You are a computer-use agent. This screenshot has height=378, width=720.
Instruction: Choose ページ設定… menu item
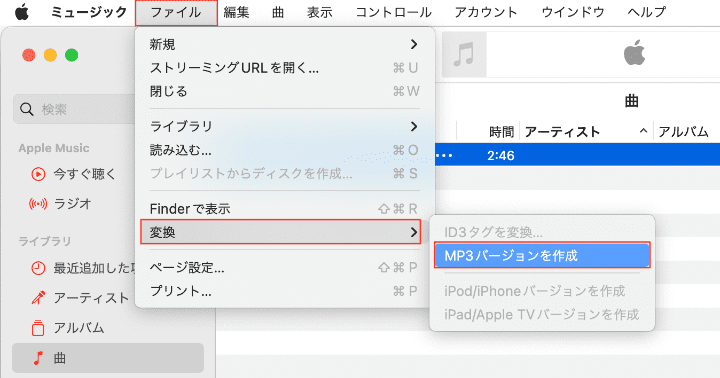tap(284, 268)
